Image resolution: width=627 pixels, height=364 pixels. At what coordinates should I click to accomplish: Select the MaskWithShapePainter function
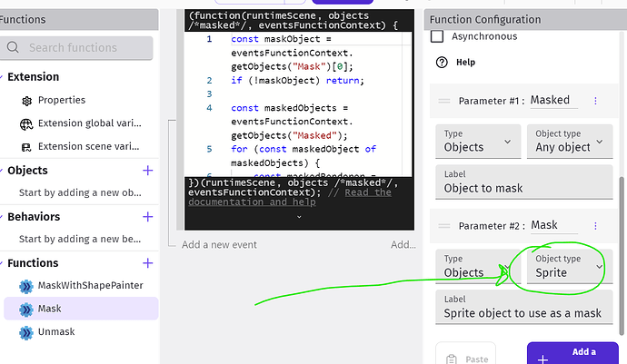point(89,286)
